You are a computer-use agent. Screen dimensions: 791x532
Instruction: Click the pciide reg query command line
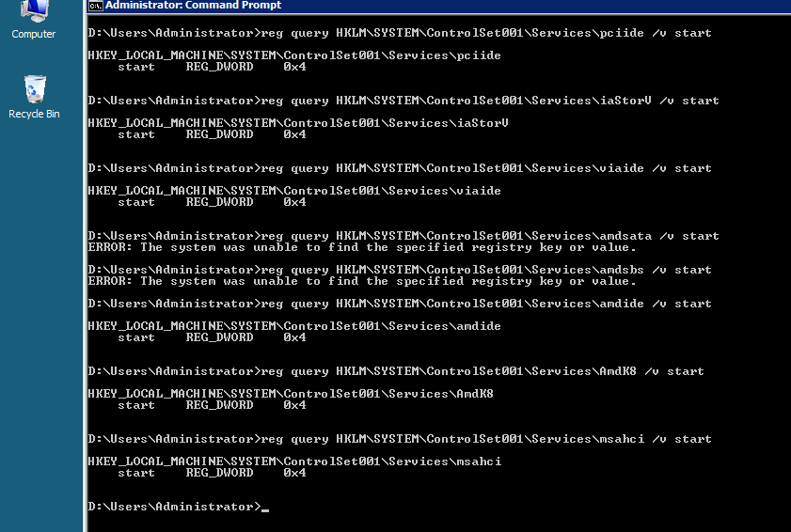click(400, 33)
